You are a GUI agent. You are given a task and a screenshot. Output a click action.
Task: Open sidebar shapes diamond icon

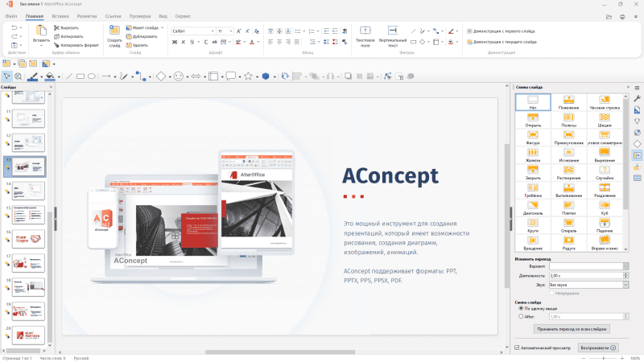pos(637,144)
